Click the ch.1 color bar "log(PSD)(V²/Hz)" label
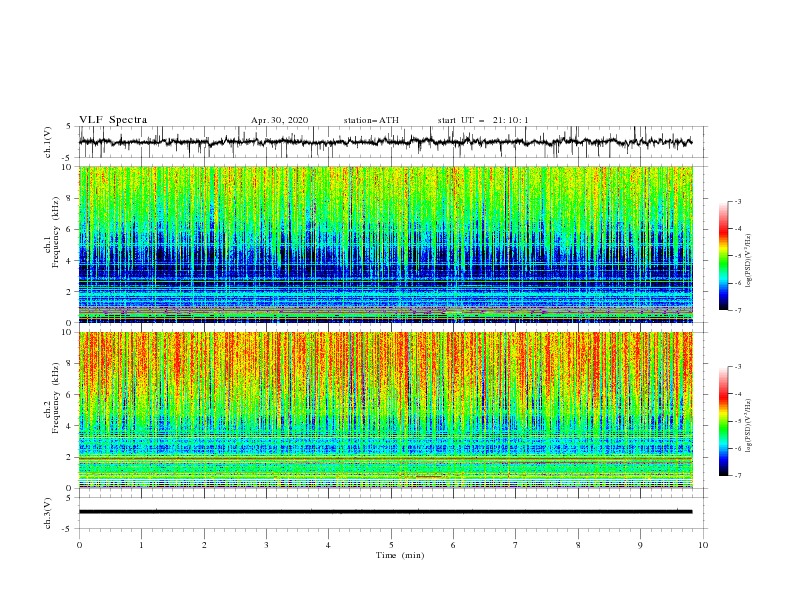 [749, 260]
